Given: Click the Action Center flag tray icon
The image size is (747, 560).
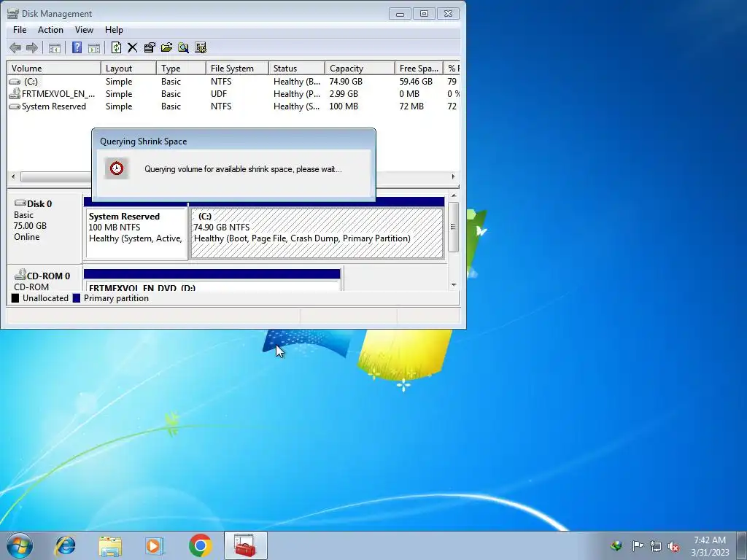Looking at the screenshot, I should pos(638,545).
